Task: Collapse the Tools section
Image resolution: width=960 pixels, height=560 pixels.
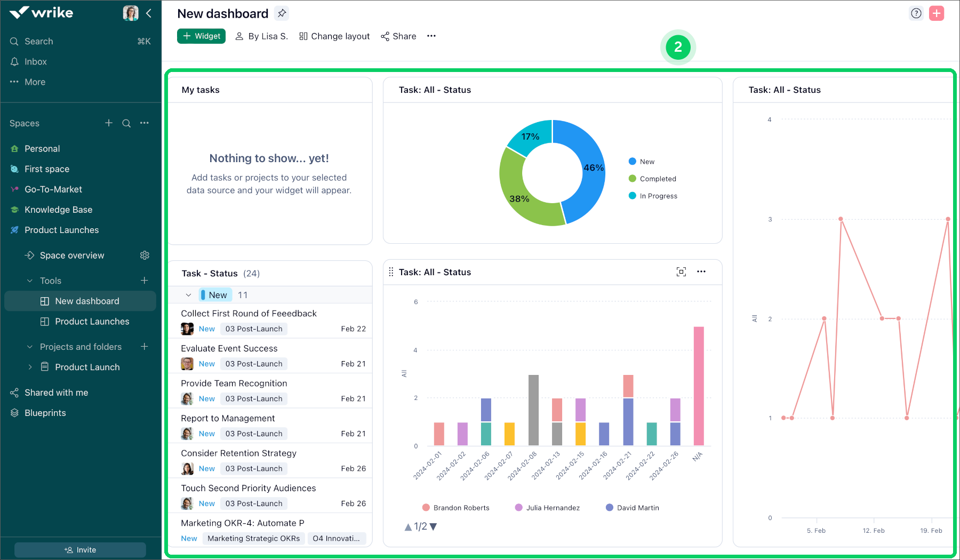Action: coord(29,280)
